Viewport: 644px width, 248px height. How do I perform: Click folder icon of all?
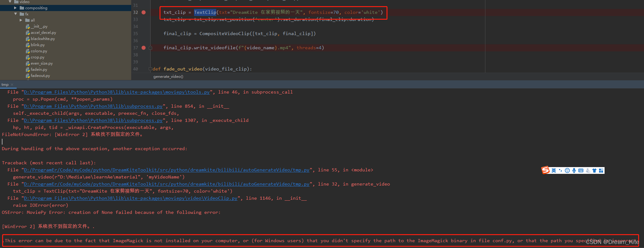[x=27, y=20]
